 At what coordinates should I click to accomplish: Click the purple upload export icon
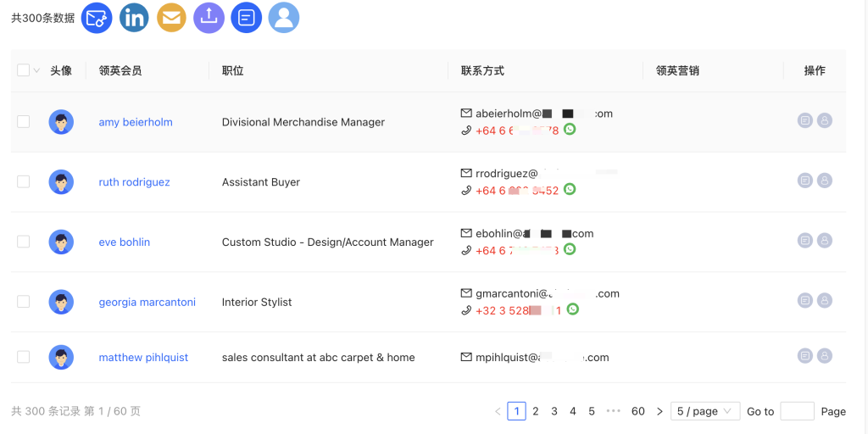click(x=209, y=18)
